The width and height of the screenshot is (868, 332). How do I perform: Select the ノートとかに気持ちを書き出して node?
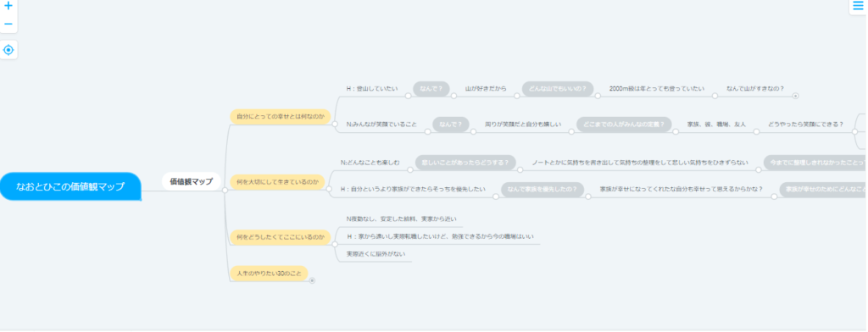click(x=640, y=163)
